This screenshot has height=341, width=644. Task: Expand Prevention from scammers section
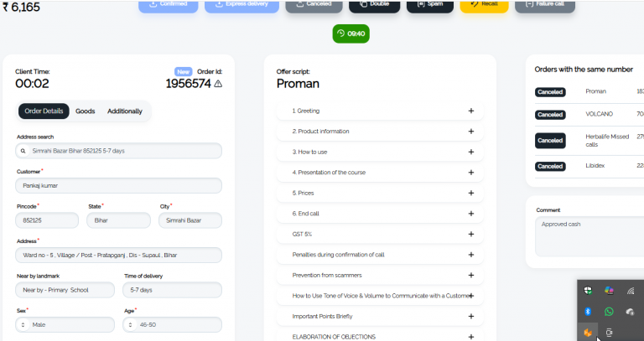tap(380, 275)
